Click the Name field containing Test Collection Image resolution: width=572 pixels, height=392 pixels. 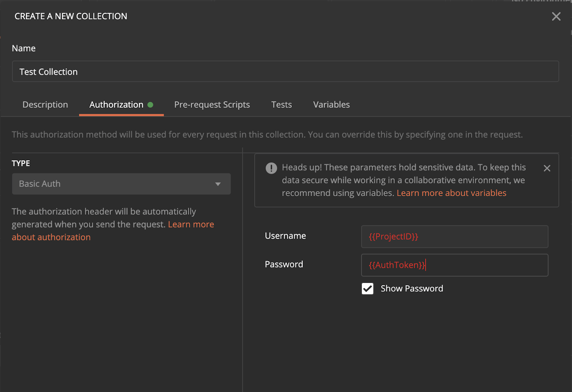[285, 72]
